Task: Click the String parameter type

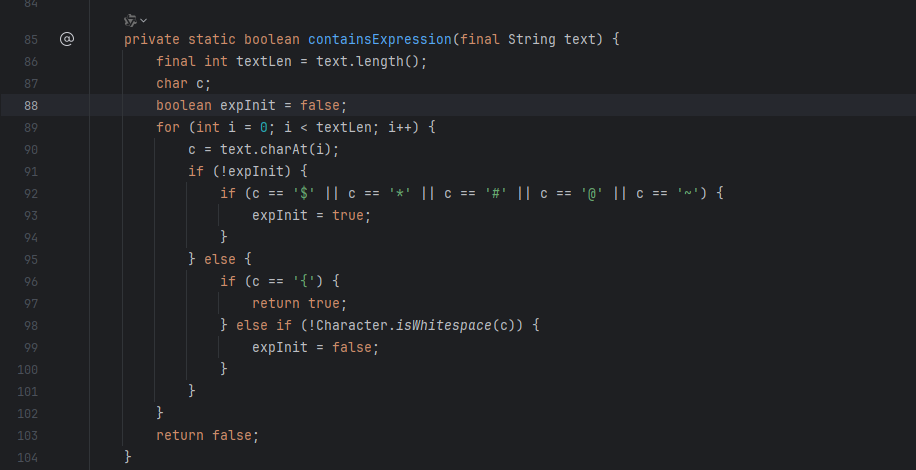Action: tap(532, 40)
